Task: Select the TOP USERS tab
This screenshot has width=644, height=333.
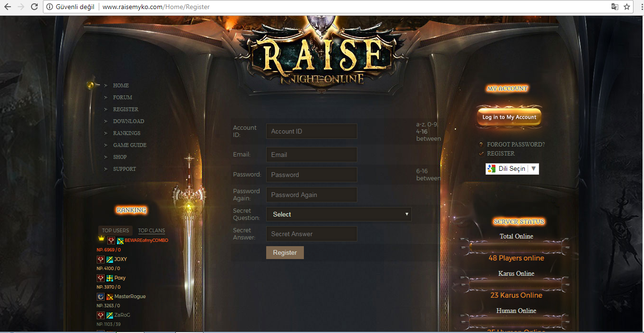Action: [115, 230]
